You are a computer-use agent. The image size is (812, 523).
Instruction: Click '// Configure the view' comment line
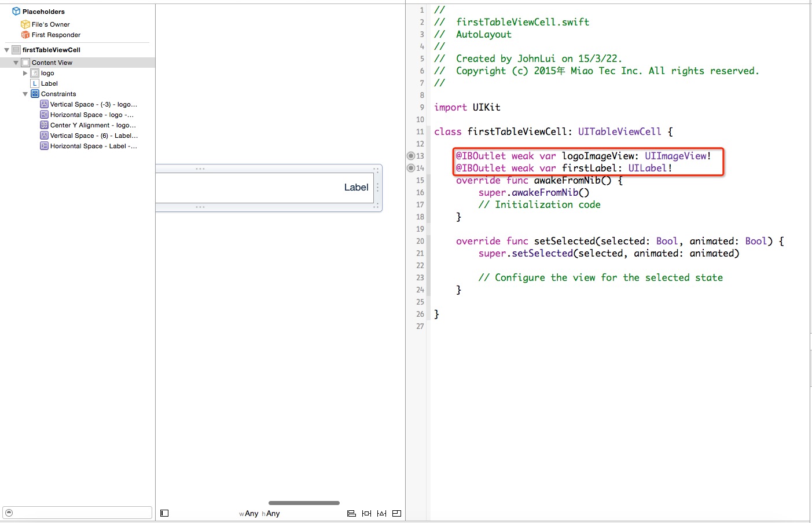(x=600, y=277)
